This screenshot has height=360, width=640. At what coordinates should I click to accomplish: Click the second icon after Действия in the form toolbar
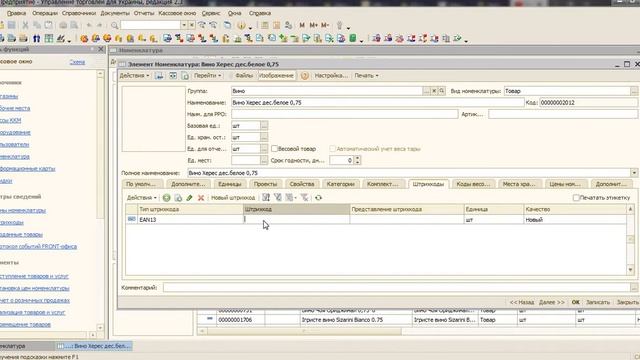(173, 76)
